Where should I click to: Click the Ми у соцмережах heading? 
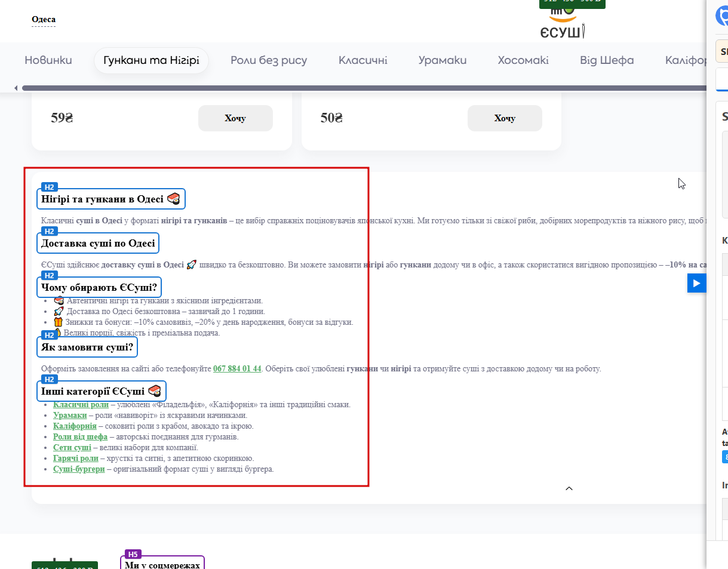click(162, 564)
